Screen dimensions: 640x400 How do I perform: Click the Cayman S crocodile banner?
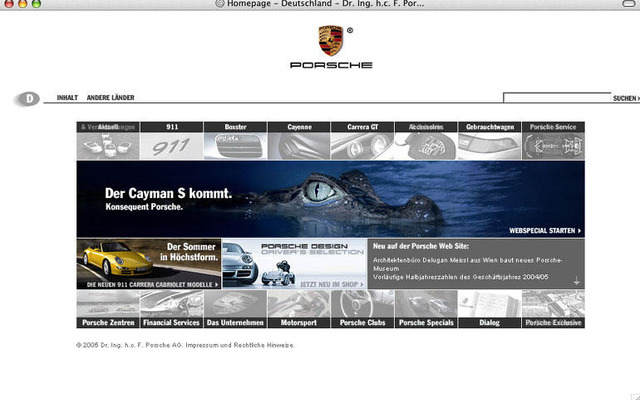tap(330, 199)
